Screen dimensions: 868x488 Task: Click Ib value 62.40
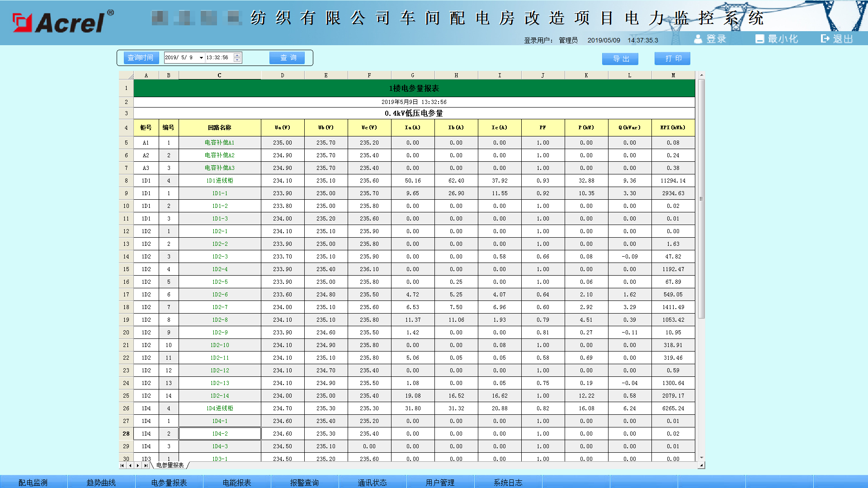coord(456,181)
